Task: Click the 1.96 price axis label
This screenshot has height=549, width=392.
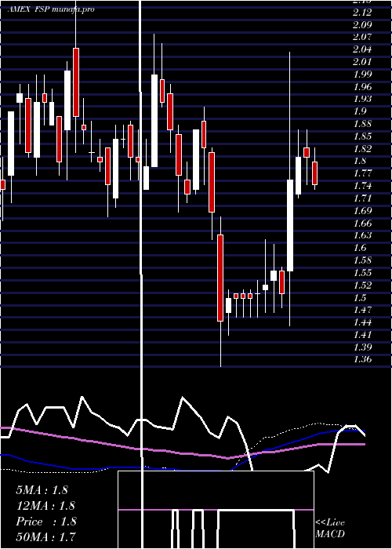Action: click(362, 86)
